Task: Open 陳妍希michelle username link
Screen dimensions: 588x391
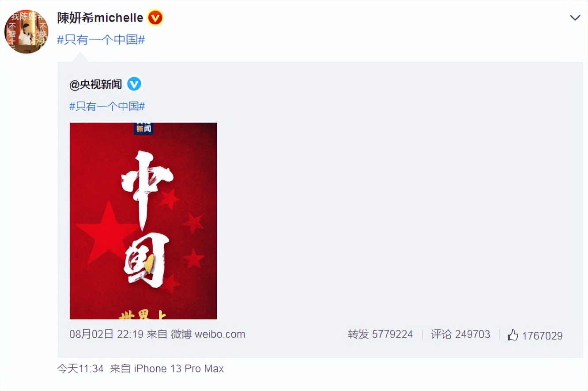Action: pyautogui.click(x=100, y=18)
